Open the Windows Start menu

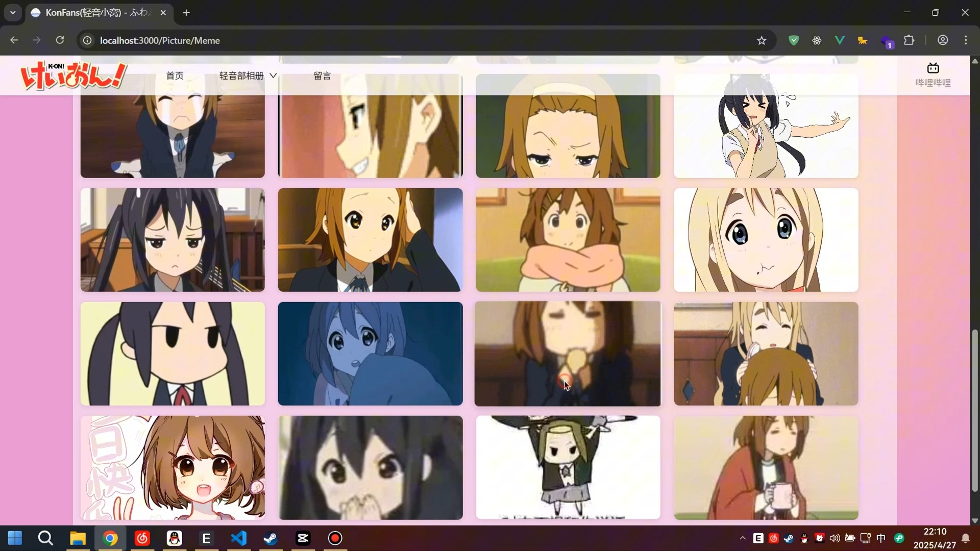coord(15,538)
